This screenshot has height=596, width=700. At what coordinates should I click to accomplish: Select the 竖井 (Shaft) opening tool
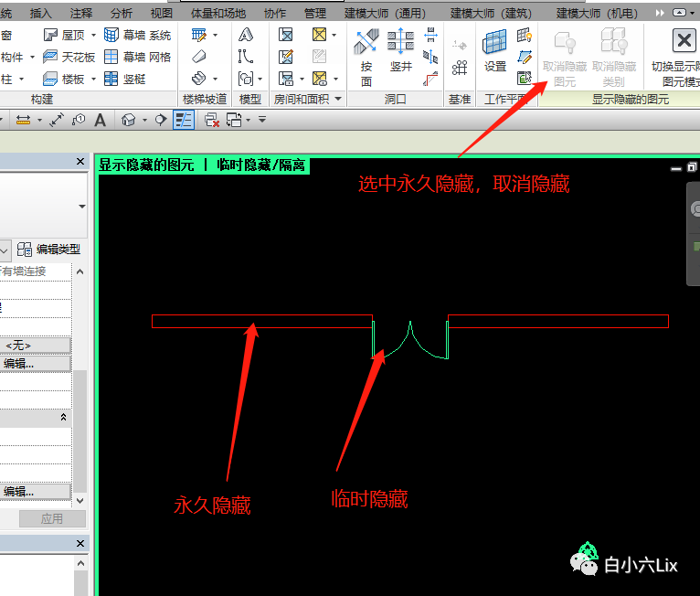(x=400, y=50)
